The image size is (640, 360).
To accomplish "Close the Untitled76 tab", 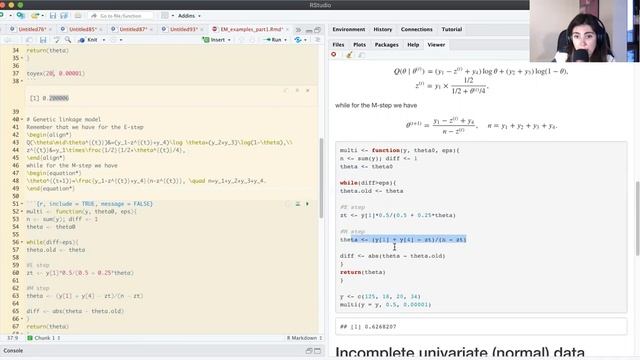I will tap(50, 29).
